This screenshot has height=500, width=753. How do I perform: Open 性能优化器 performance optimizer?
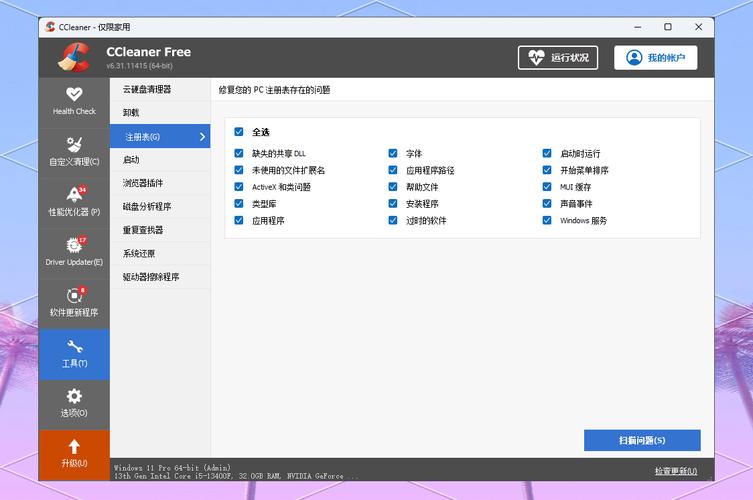point(74,202)
